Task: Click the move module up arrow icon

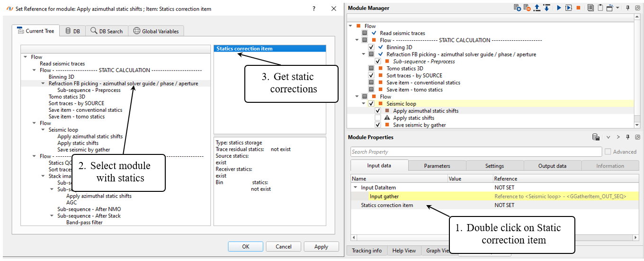Action: 537,8
